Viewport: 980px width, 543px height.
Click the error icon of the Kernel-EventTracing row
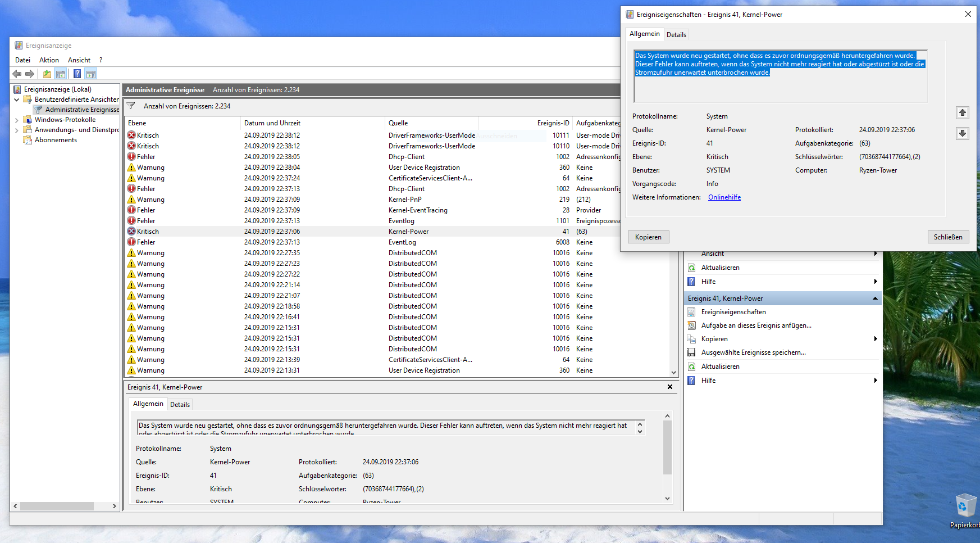131,210
